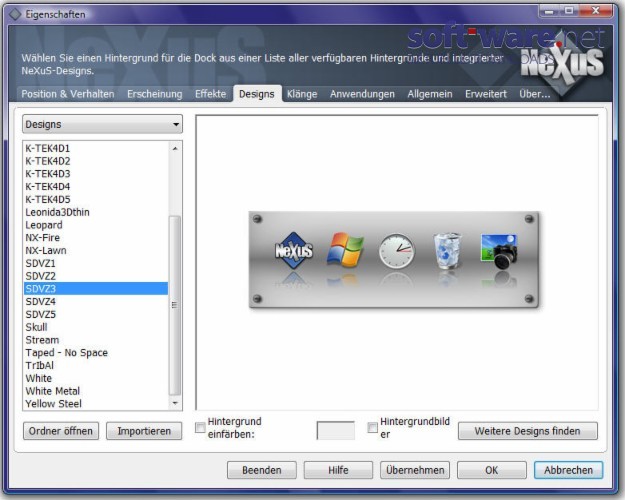The image size is (625, 500).
Task: Select Taped - No Space design
Action: [x=96, y=352]
